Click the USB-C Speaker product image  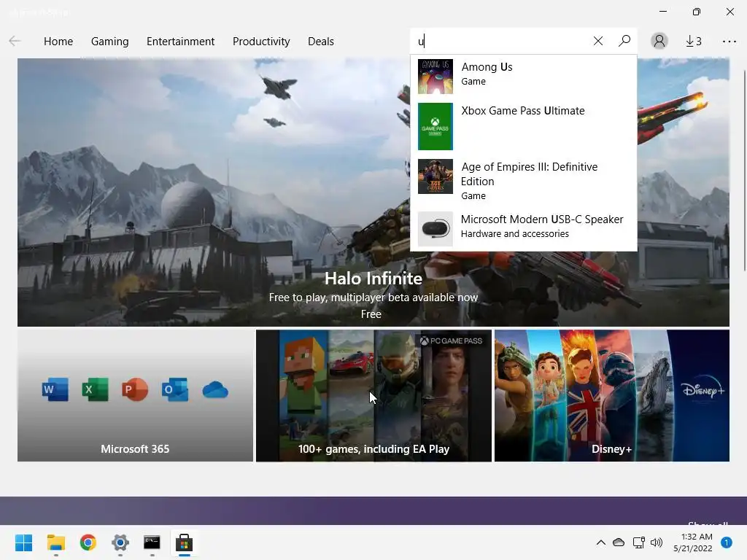436,229
